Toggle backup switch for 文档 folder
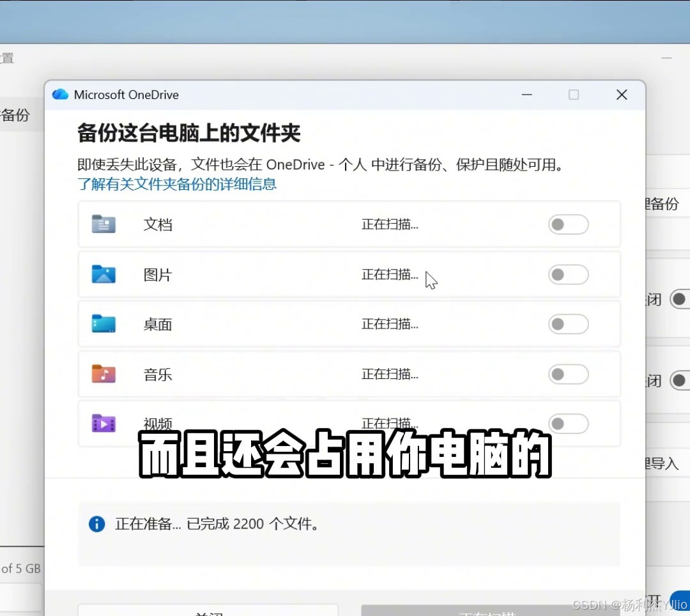690x616 pixels. (568, 224)
